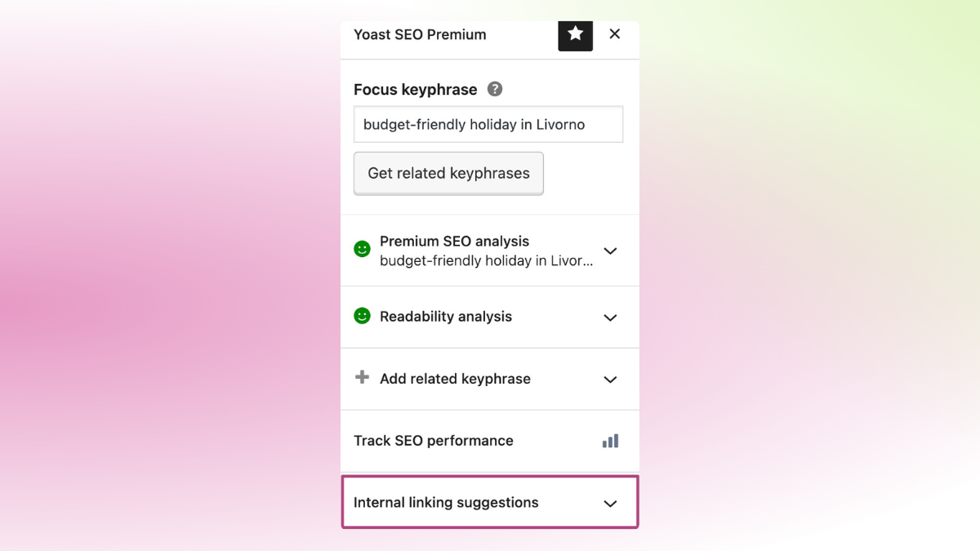Close the Yoast SEO Premium panel
Image resolution: width=980 pixels, height=551 pixels.
[x=615, y=34]
